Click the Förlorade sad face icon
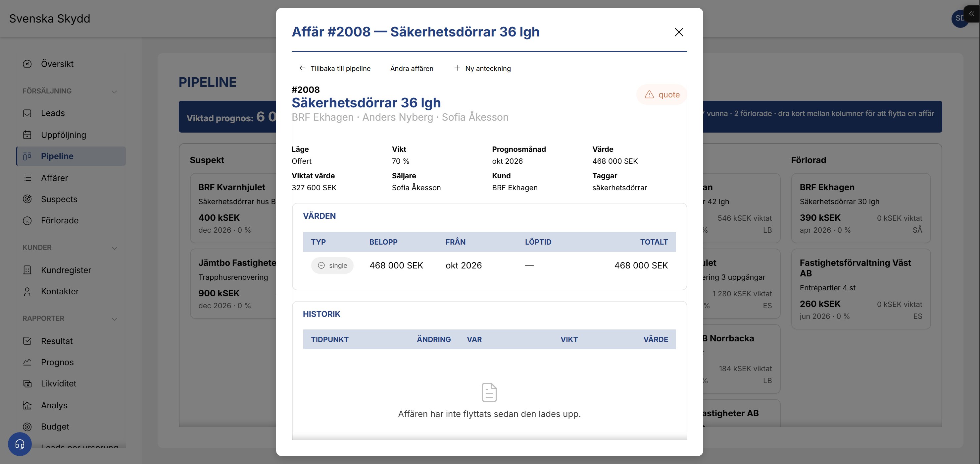Image resolution: width=980 pixels, height=464 pixels. coord(27,221)
